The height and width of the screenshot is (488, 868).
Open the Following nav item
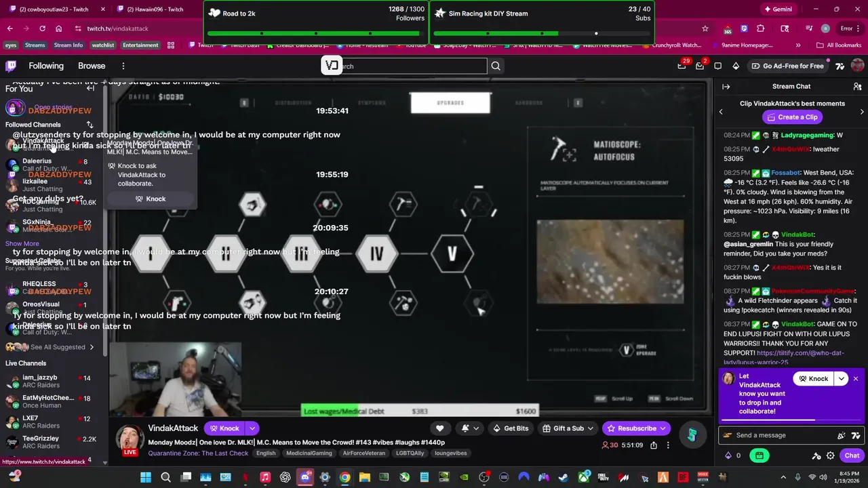(46, 66)
